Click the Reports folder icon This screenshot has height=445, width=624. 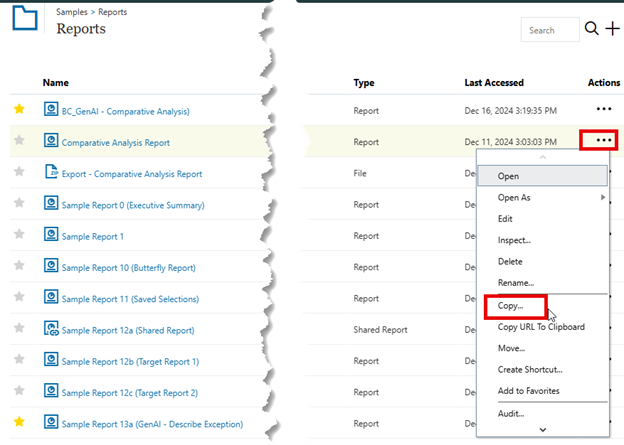tap(24, 21)
